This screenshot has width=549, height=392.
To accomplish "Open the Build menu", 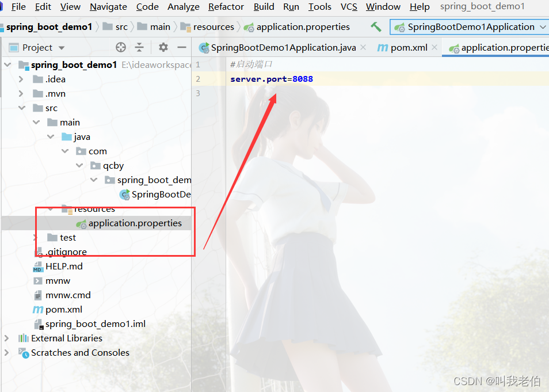I will tap(264, 7).
